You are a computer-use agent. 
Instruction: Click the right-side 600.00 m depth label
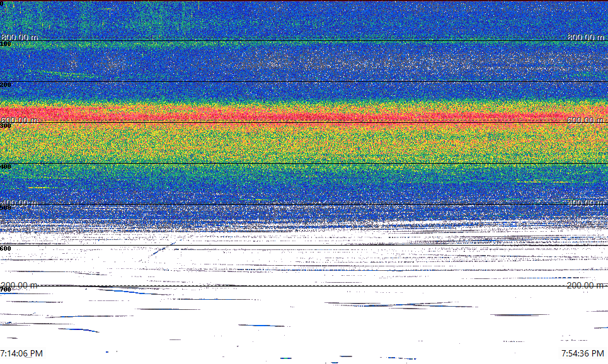[585, 120]
